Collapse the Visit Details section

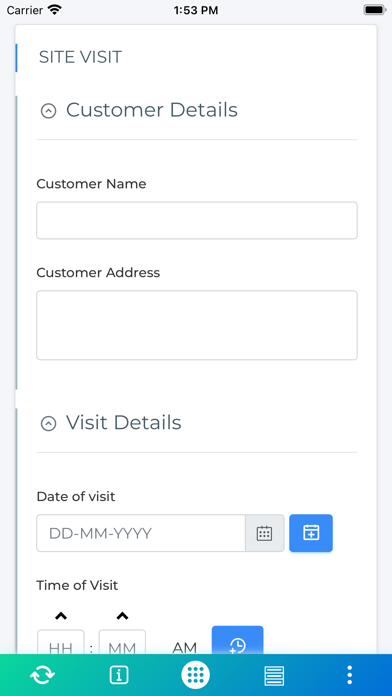click(x=48, y=423)
